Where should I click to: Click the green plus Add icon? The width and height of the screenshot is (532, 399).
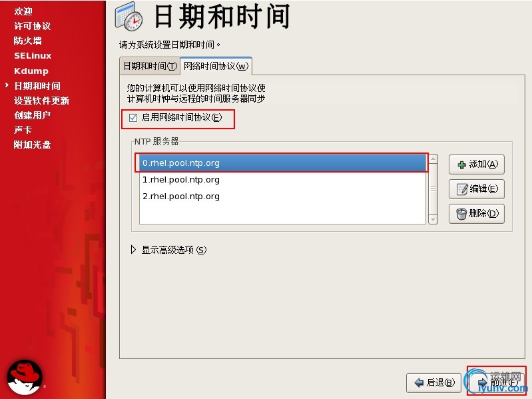click(x=462, y=165)
